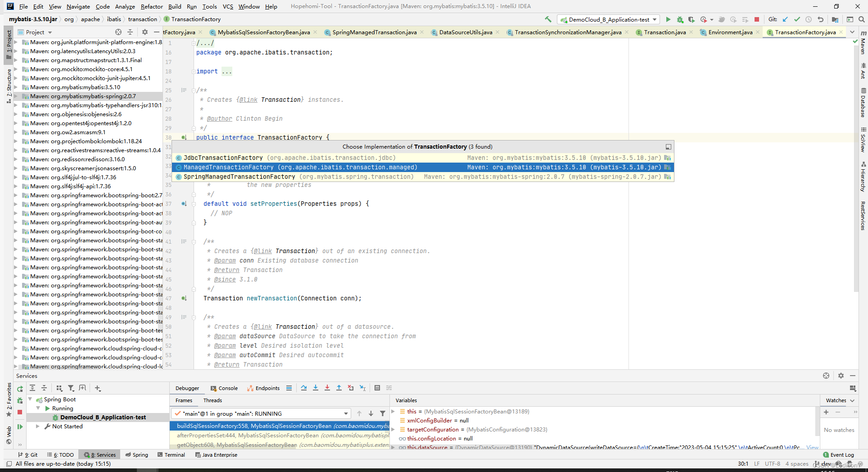
Task: Open Maven tool window on right sidebar
Action: tap(863, 43)
